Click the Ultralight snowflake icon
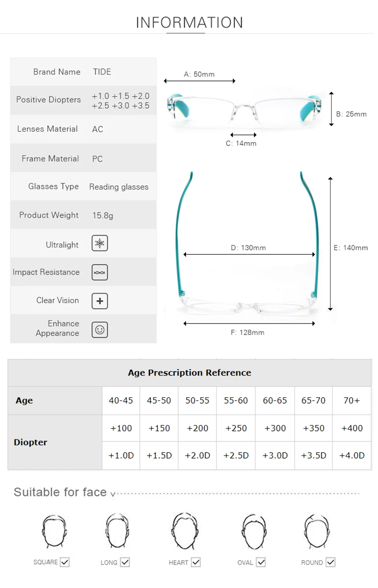Viewport: 378px width, 588px height. 100,243
